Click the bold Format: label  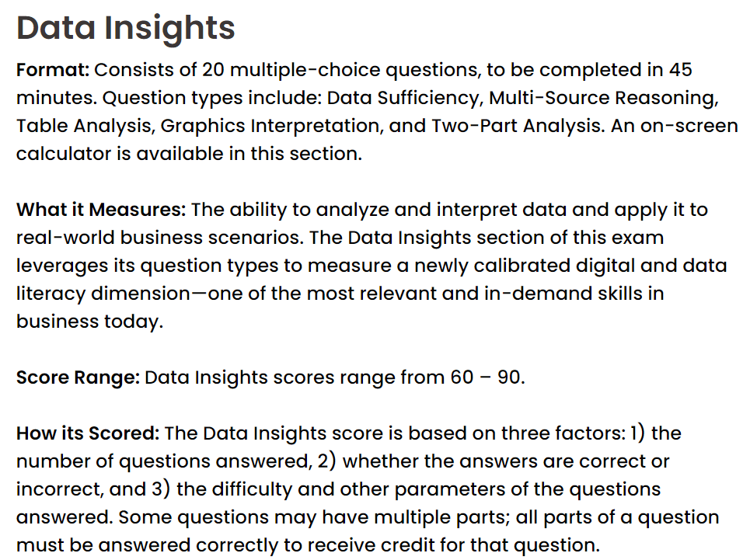coord(53,70)
